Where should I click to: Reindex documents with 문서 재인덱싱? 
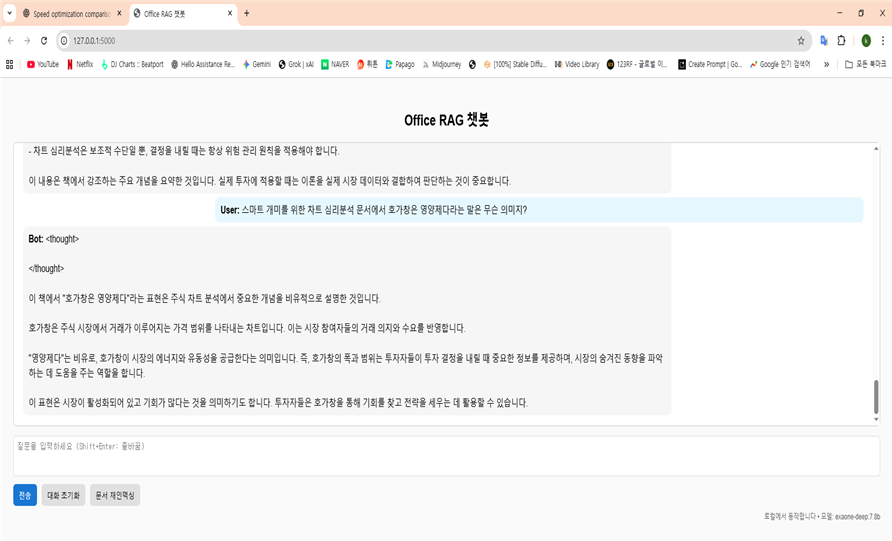tap(115, 495)
